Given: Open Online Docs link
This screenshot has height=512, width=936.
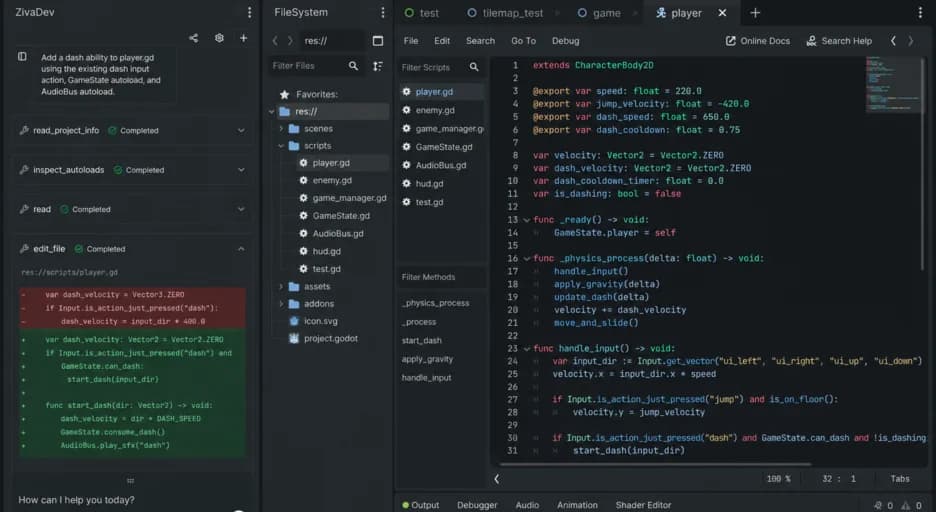Looking at the screenshot, I should pyautogui.click(x=758, y=41).
